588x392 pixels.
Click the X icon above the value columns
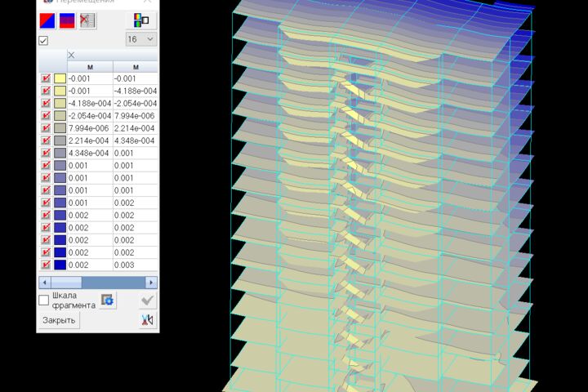[71, 56]
